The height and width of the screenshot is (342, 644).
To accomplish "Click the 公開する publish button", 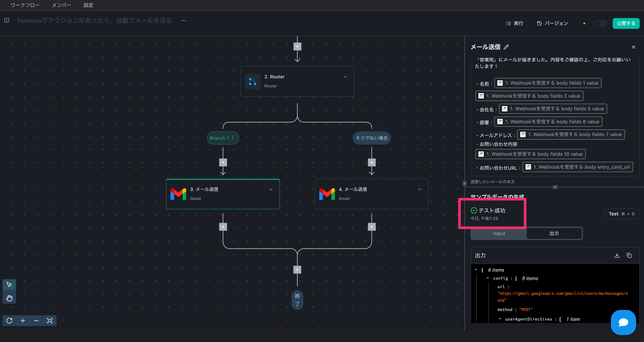I will point(625,24).
